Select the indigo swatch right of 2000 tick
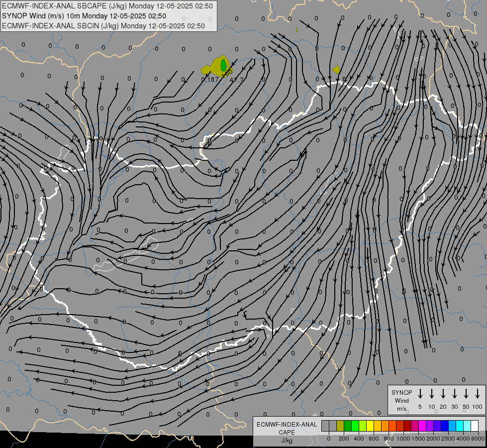This screenshot has height=448, width=487. 437,426
